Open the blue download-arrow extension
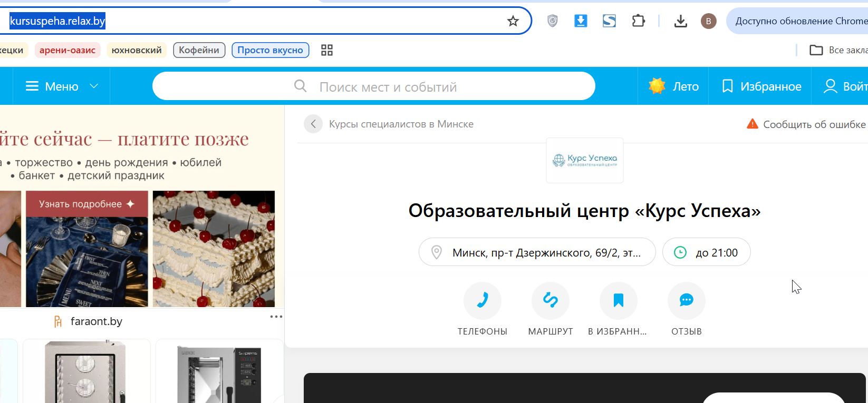 click(x=581, y=21)
